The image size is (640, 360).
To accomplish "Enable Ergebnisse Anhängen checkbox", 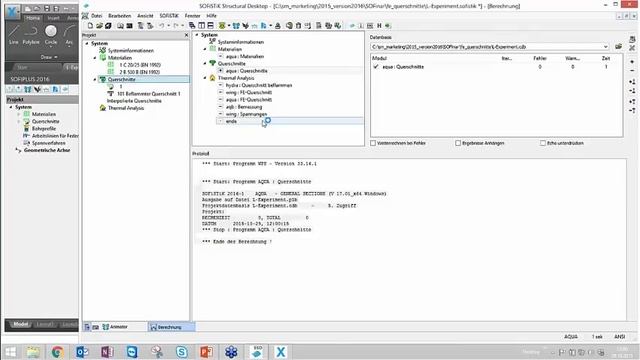I will coord(458,143).
